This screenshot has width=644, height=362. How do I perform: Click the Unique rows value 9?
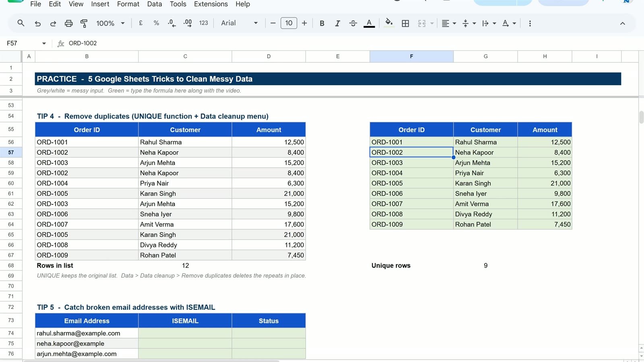point(485,265)
